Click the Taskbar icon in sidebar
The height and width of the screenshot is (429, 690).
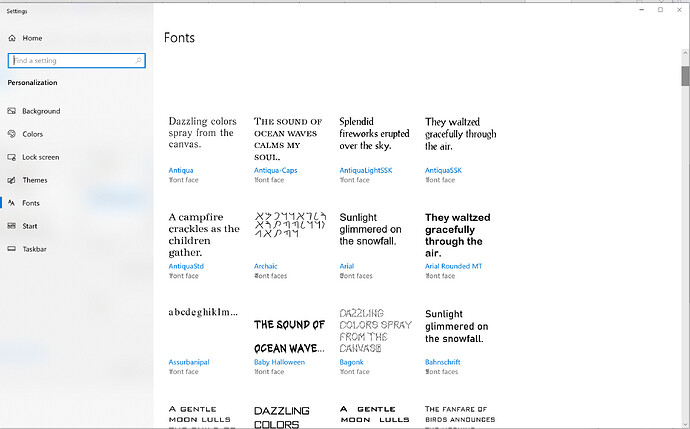point(12,249)
